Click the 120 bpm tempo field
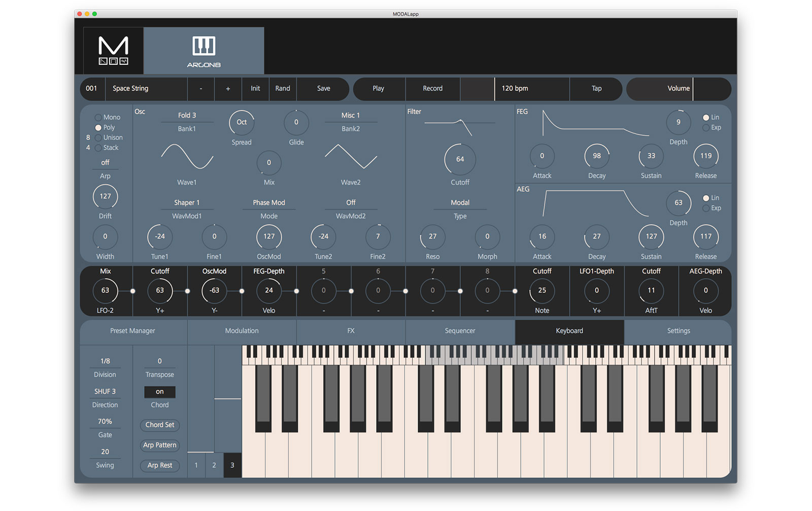This screenshot has height=511, width=812. (x=532, y=88)
